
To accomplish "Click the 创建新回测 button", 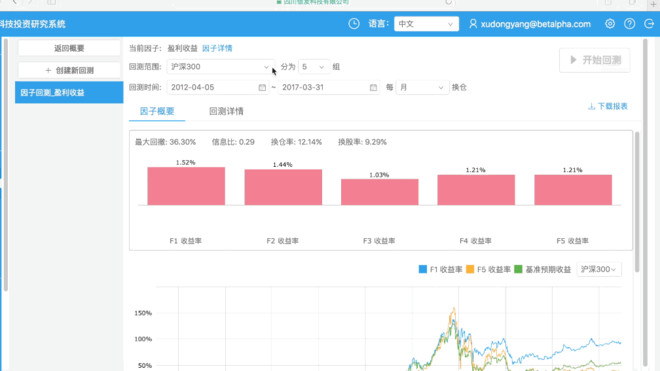I will click(x=69, y=70).
